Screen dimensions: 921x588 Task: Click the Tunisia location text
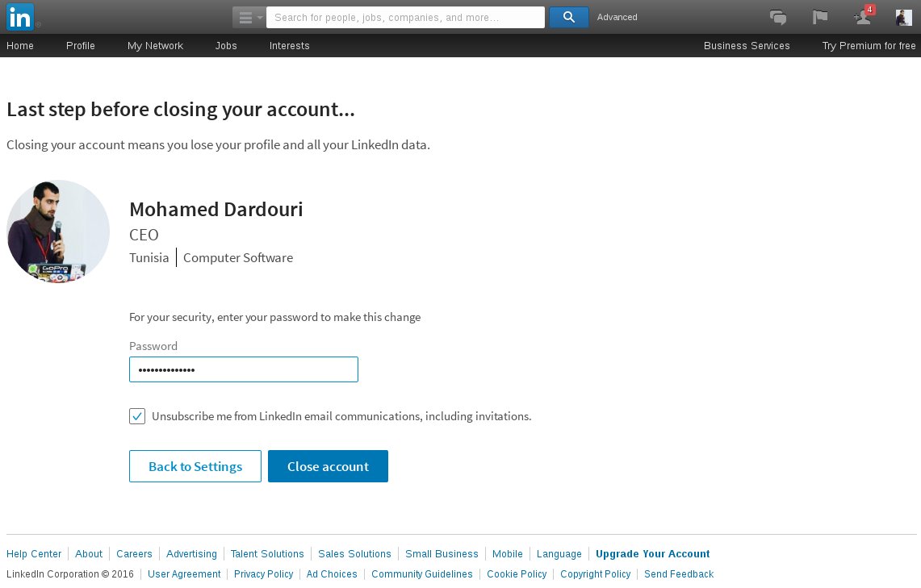click(x=149, y=257)
